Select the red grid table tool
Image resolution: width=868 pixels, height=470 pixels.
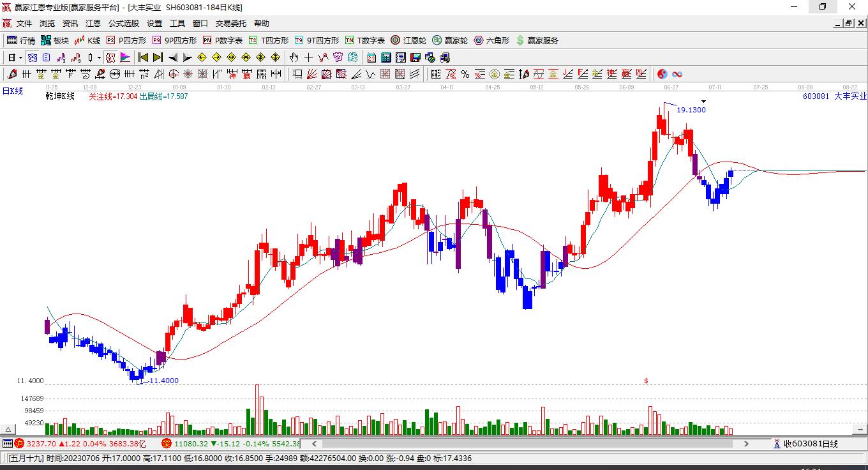385,74
